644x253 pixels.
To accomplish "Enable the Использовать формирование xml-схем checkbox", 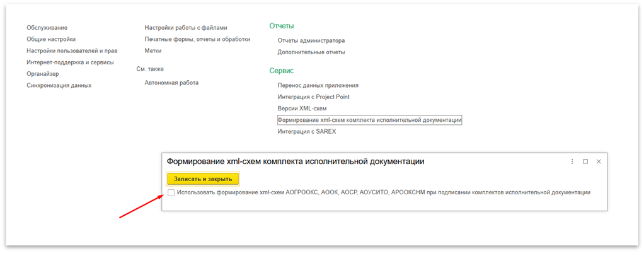I will (x=171, y=192).
